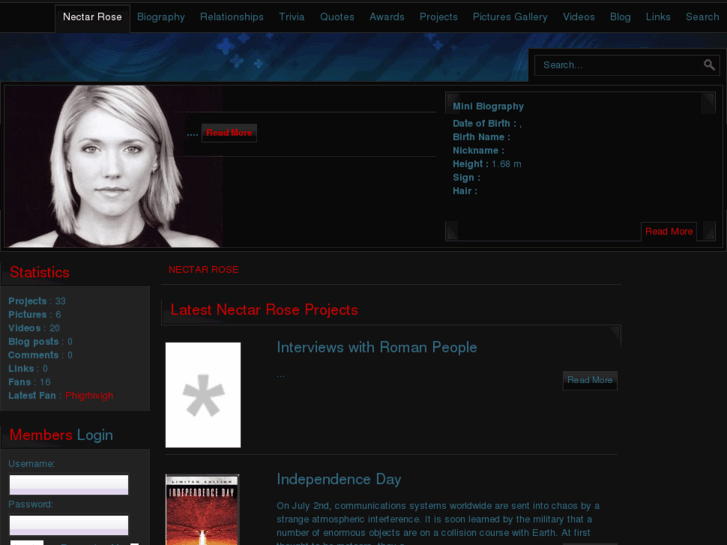Open Independence Day title link
Viewport: 727px width, 545px height.
(x=339, y=479)
